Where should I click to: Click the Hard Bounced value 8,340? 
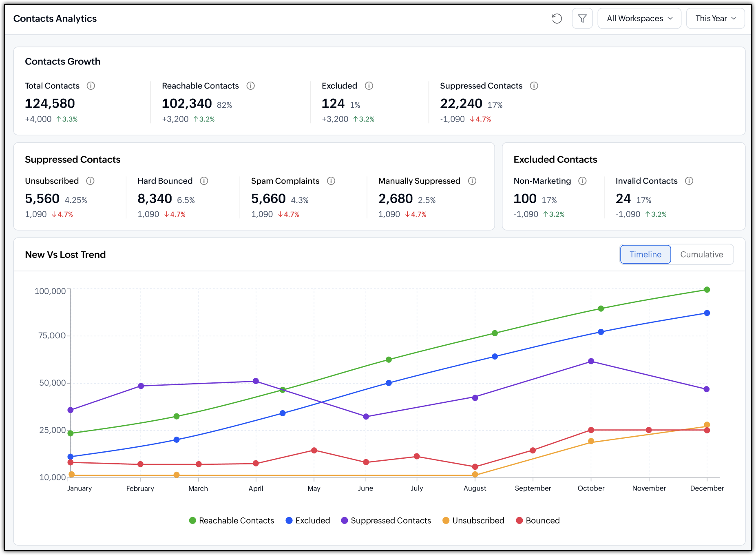pos(155,199)
